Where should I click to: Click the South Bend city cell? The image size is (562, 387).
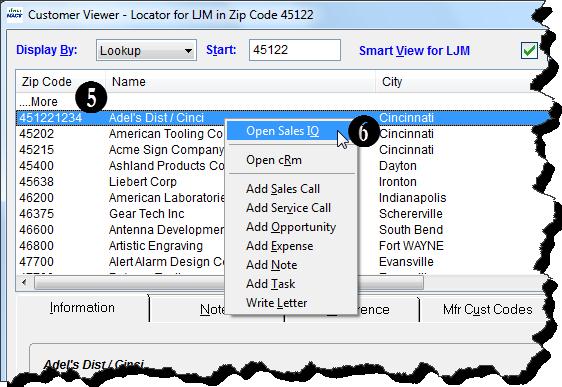click(x=411, y=230)
